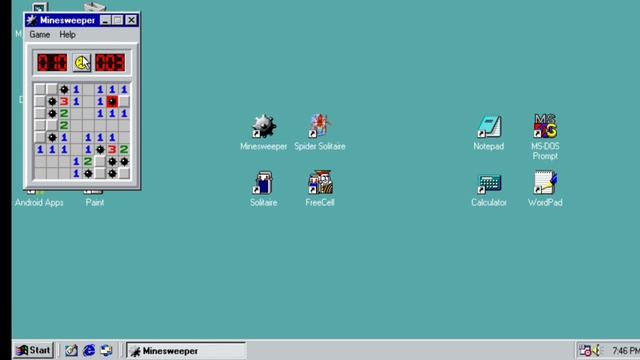The width and height of the screenshot is (640, 360).
Task: Click the red 3 in the sixth grid row
Action: click(x=112, y=149)
